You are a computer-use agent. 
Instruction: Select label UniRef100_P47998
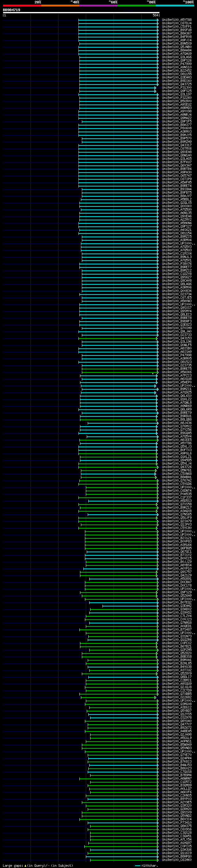click(176, 355)
